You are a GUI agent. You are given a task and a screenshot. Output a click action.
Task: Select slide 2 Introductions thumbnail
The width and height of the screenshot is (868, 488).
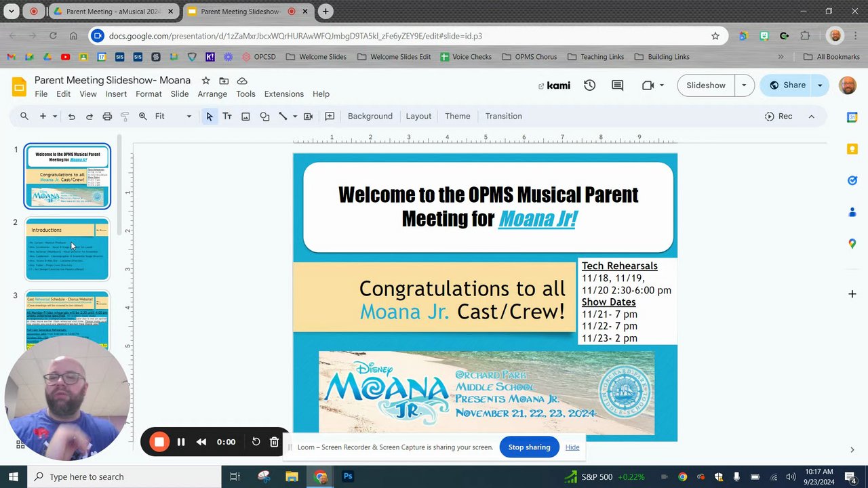pos(67,249)
